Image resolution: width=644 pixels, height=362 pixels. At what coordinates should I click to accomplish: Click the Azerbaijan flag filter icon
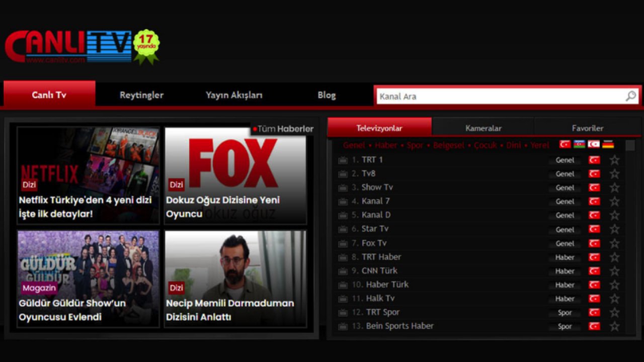[x=579, y=145]
